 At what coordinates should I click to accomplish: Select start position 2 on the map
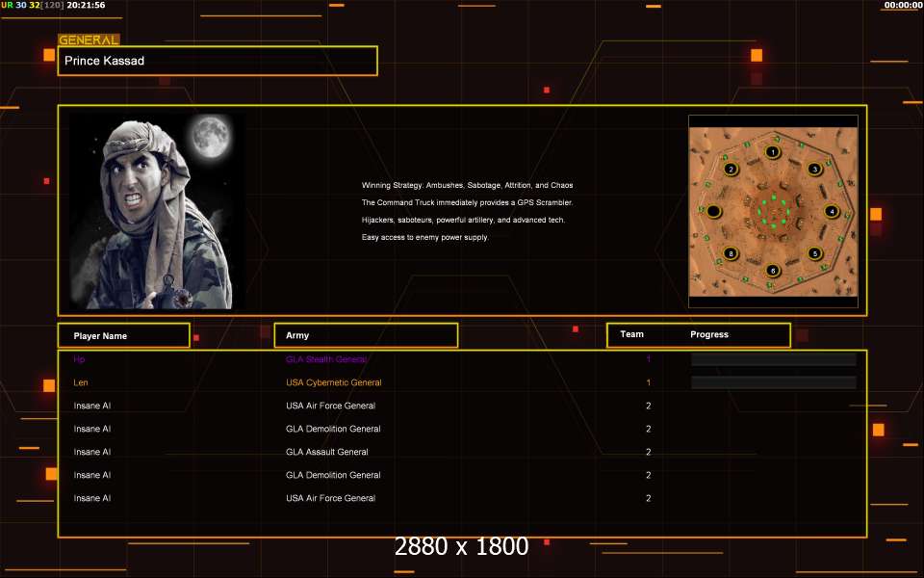731,170
